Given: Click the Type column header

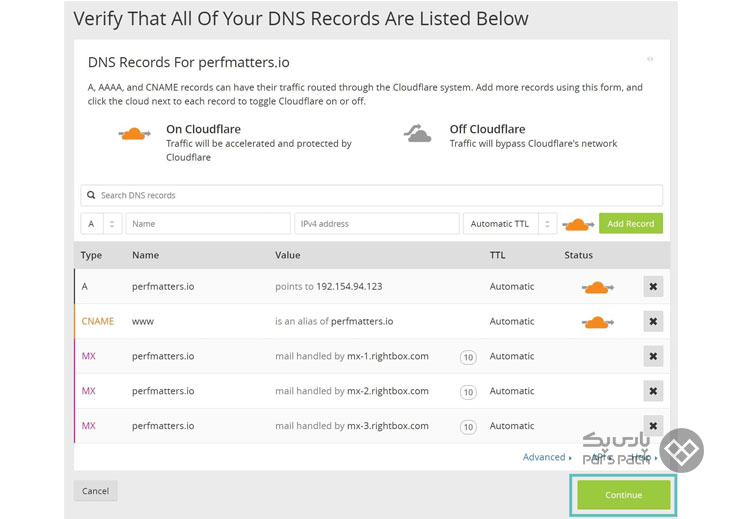Looking at the screenshot, I should (91, 255).
